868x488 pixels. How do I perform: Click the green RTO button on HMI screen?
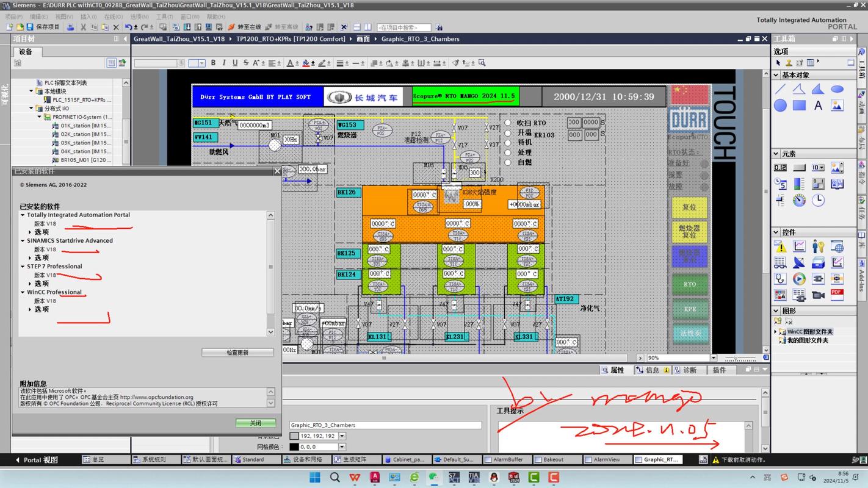pos(689,284)
